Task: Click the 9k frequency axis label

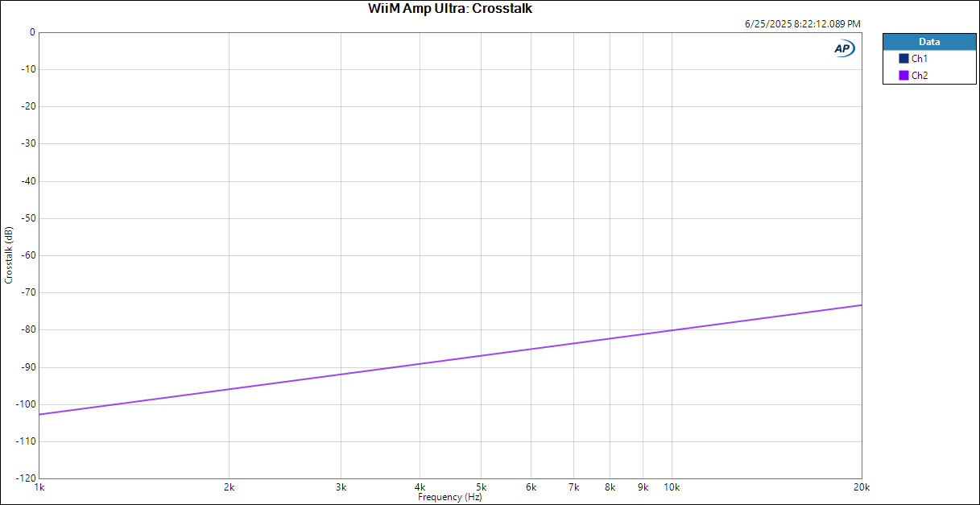Action: [643, 487]
